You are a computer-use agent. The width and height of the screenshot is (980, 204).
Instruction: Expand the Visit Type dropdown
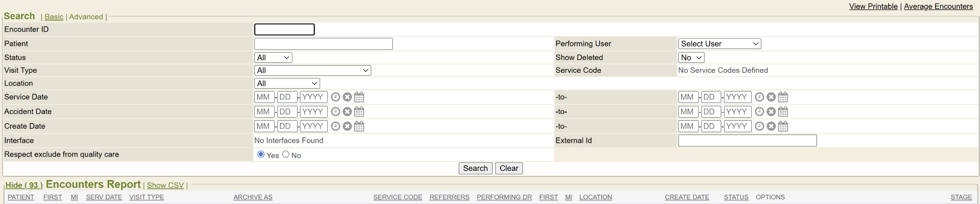pyautogui.click(x=312, y=70)
